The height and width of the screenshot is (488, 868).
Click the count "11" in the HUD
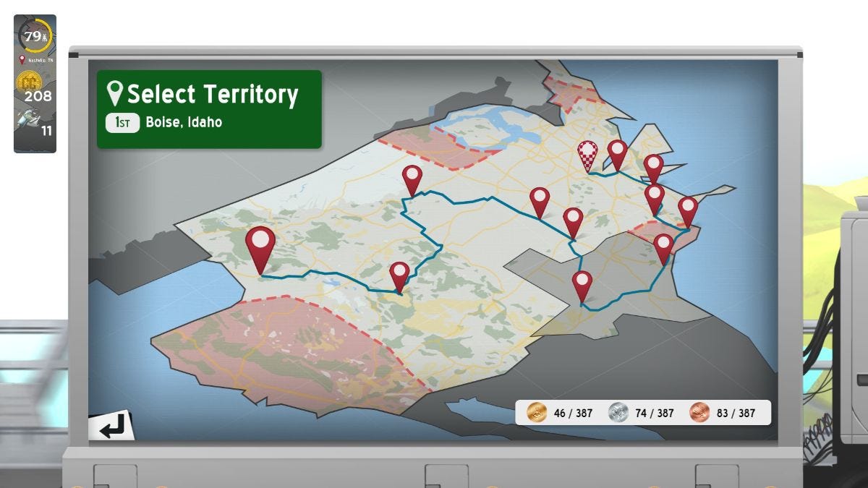pyautogui.click(x=46, y=131)
